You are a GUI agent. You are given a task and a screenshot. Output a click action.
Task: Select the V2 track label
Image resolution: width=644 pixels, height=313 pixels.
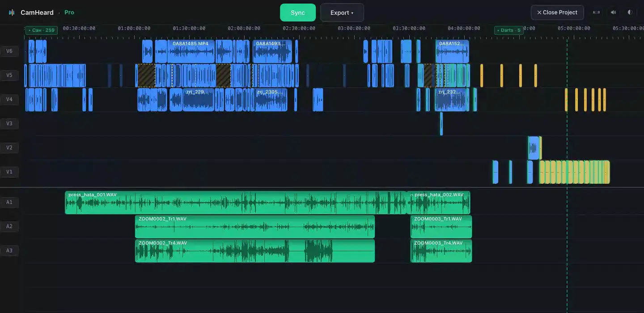click(9, 148)
